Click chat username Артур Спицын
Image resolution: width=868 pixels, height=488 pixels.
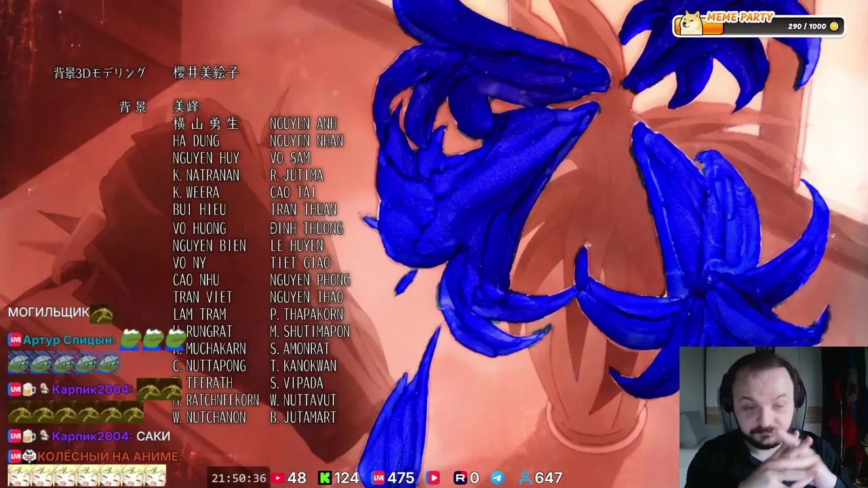pyautogui.click(x=69, y=340)
